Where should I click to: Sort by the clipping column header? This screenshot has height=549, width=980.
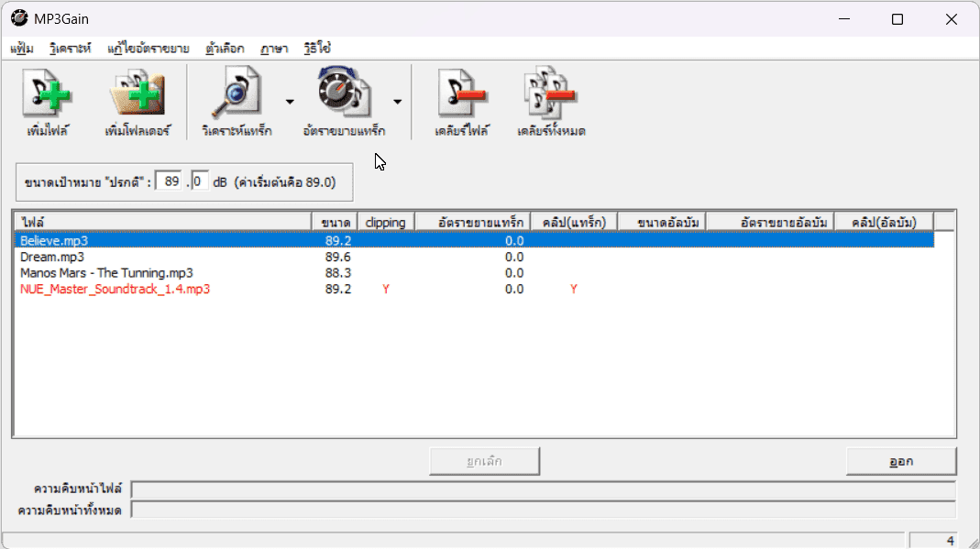point(386,223)
